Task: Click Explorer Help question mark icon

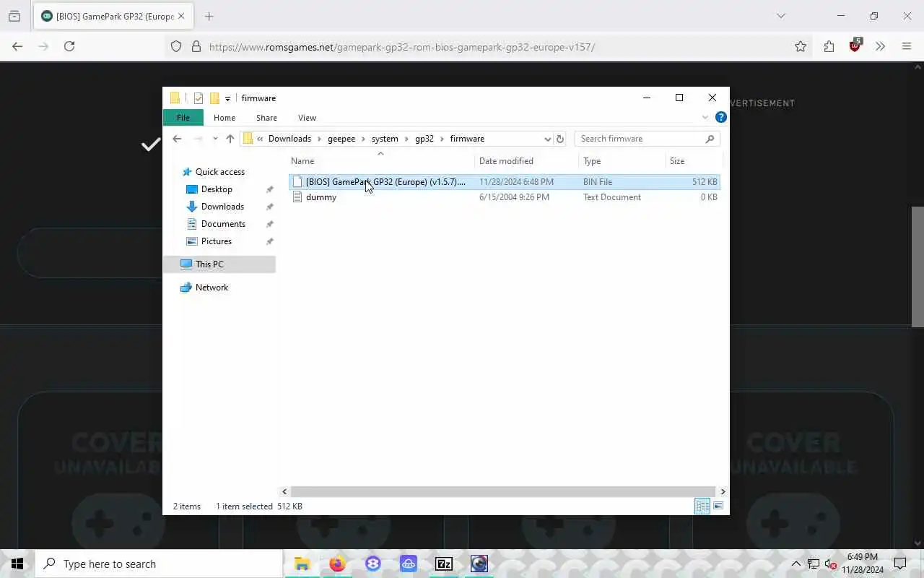Action: click(720, 117)
